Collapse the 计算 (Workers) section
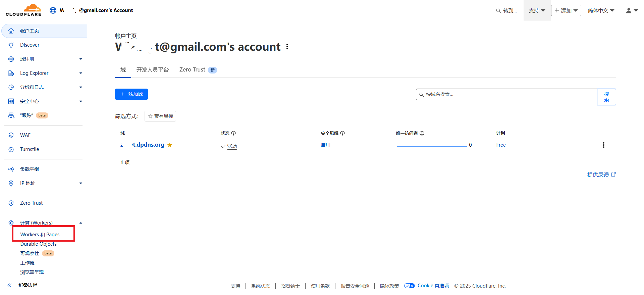This screenshot has width=644, height=295. click(80, 223)
